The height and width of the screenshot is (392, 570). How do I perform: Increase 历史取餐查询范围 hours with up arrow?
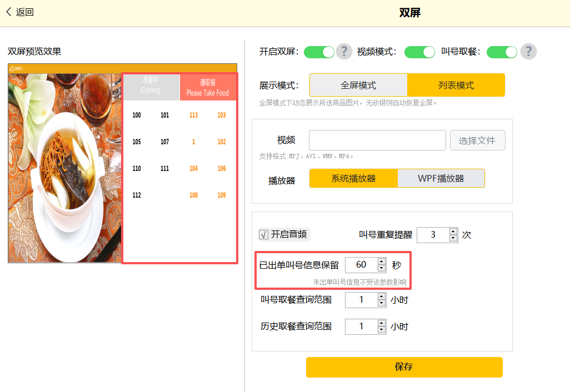[381, 323]
